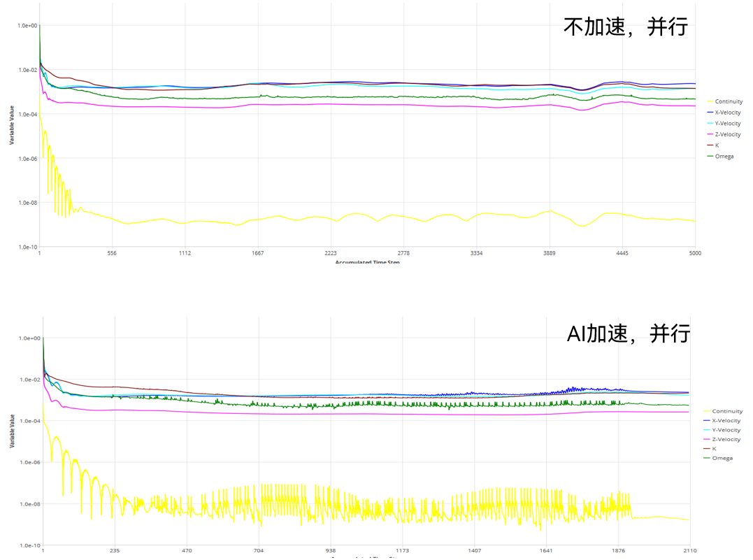Click top chart Variable Value axis title
Screen dimensions: 753x560
coord(11,125)
